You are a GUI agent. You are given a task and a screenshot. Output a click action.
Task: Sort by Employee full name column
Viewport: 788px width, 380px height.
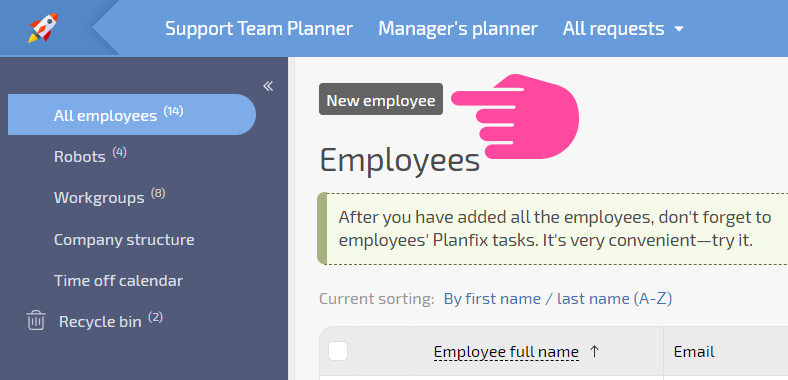click(x=506, y=351)
